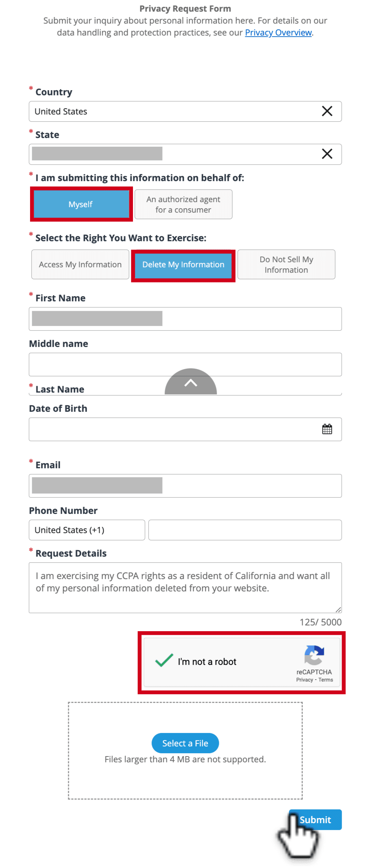Click Select a File button
The image size is (371, 868).
click(x=185, y=743)
